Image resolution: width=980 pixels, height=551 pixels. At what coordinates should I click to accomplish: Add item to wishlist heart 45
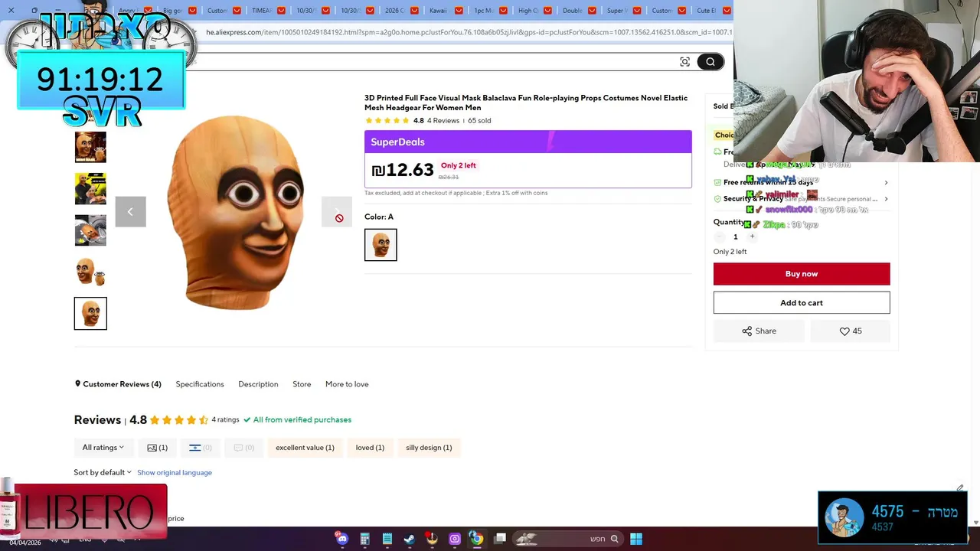[850, 331]
